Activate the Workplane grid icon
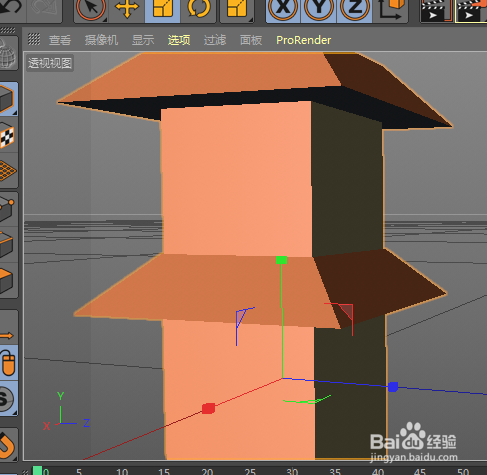The image size is (487, 475). (x=8, y=171)
